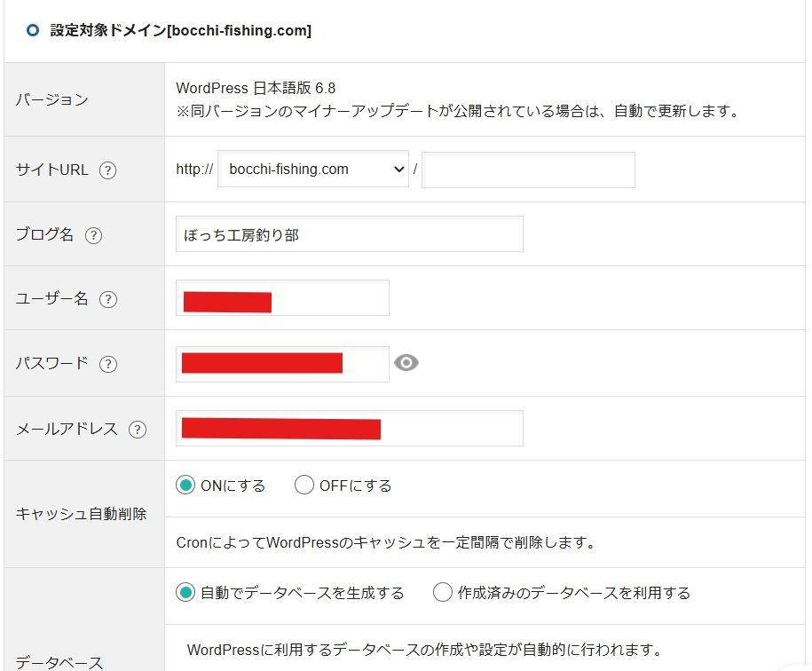812x671 pixels.
Task: Click the help icon beside サイトURL
Action: coord(108,170)
